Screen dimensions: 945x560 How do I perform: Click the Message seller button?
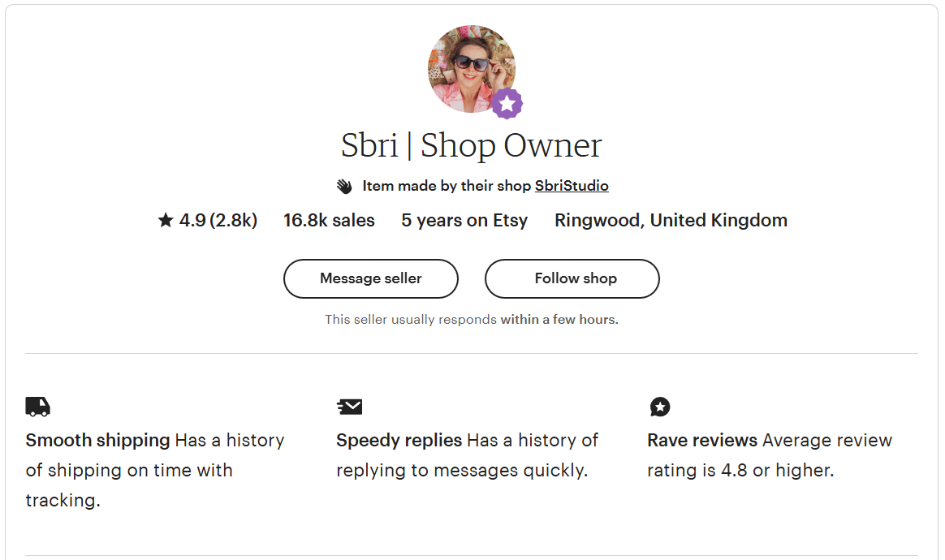(370, 278)
